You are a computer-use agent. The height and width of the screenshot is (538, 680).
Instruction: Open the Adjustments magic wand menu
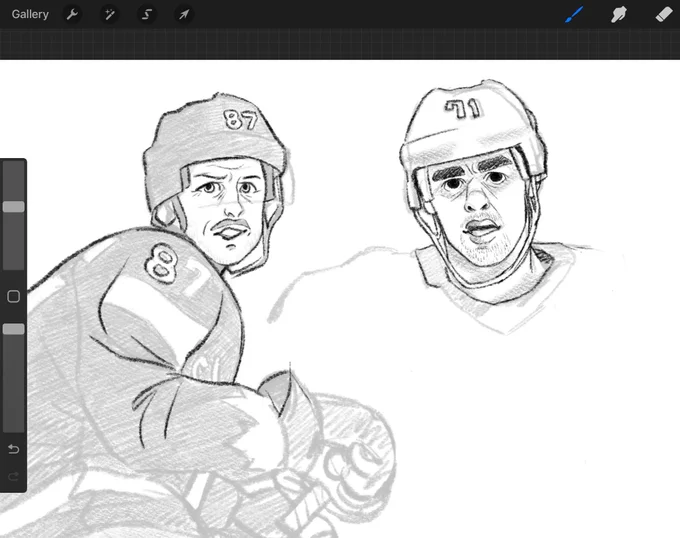[109, 14]
